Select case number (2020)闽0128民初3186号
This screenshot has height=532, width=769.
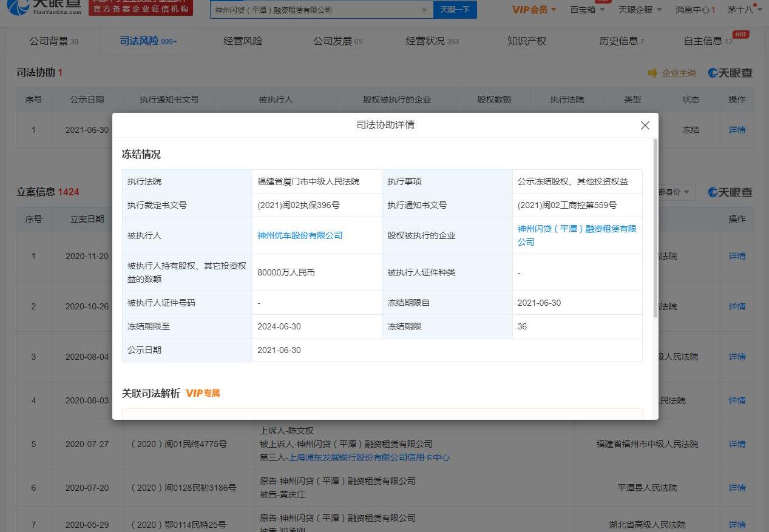[x=184, y=488]
